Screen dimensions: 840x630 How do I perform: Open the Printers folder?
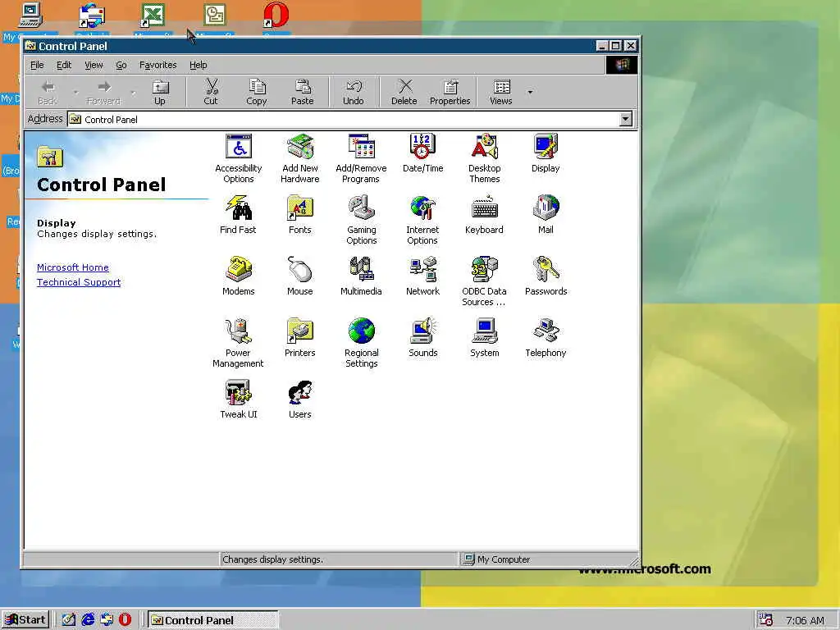299,338
